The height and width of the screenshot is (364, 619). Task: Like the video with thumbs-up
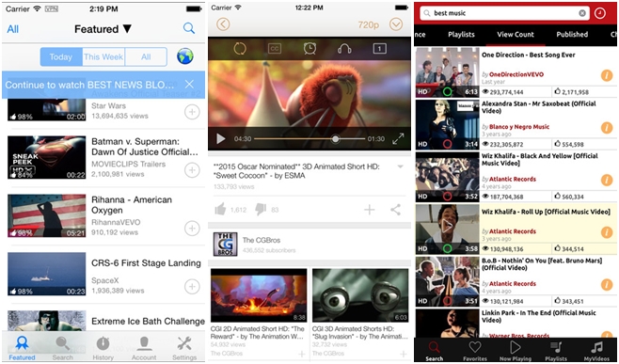pos(220,209)
